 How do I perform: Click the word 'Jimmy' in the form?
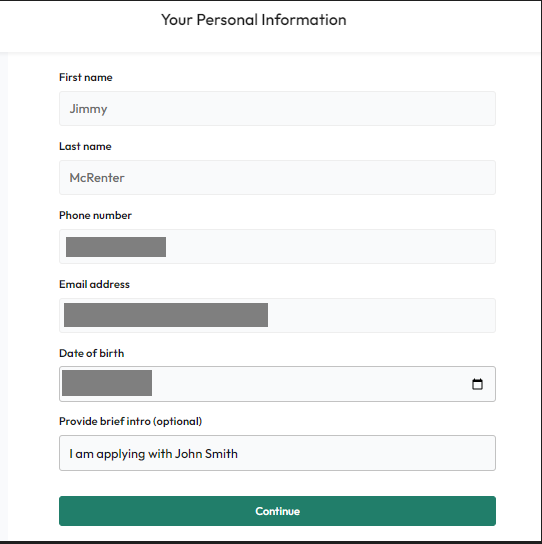click(88, 109)
